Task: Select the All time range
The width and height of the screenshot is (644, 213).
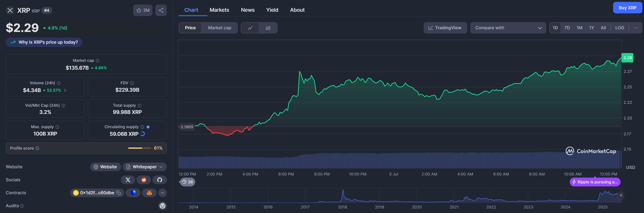Action: click(603, 28)
